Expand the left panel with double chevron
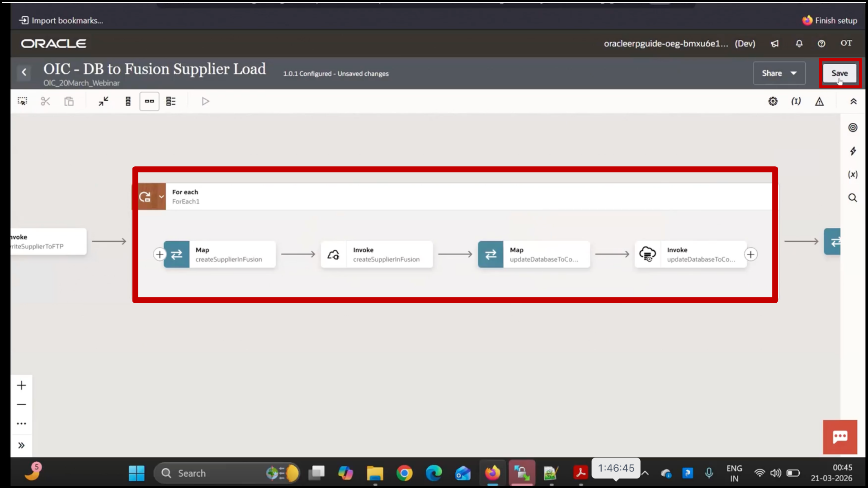 (x=21, y=446)
